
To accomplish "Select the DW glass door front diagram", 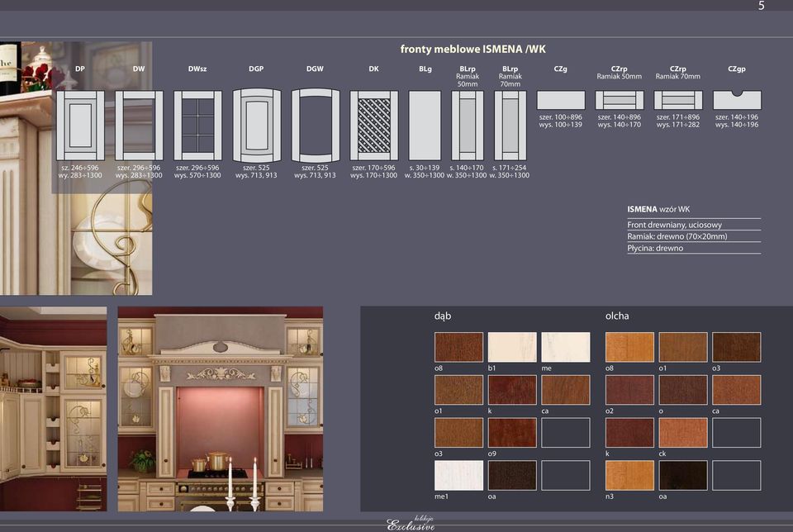I will pos(139,126).
